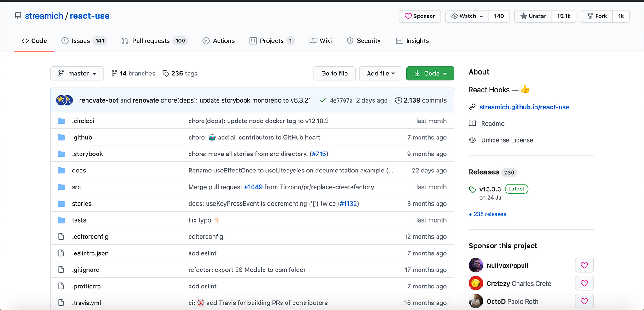Click the docs folder icon
This screenshot has height=310, width=644.
point(61,171)
